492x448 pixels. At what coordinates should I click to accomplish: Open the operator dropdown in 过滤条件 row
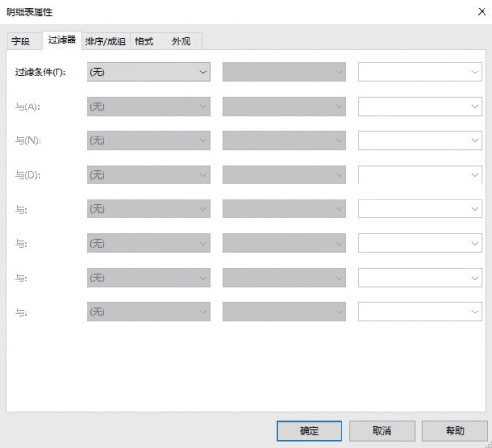click(x=284, y=72)
